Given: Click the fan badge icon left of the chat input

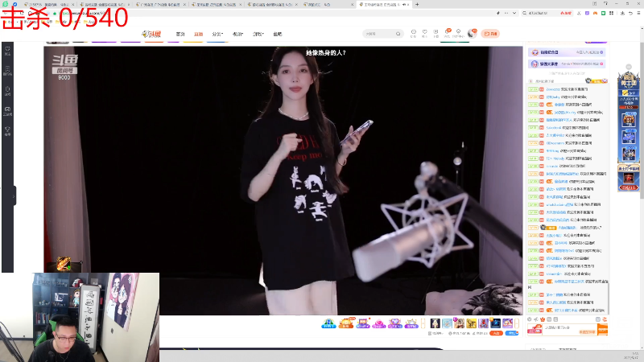Looking at the screenshot, I should pos(535,329).
